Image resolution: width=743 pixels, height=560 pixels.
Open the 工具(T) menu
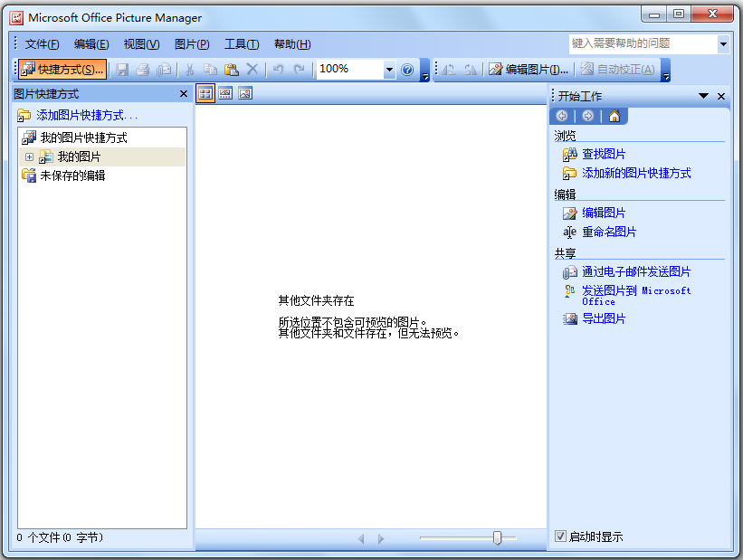point(242,44)
